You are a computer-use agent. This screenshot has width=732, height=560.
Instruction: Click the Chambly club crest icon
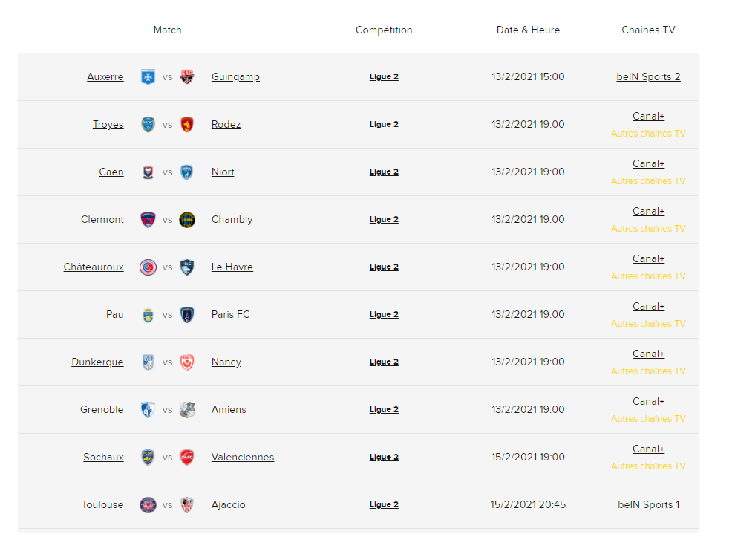click(x=187, y=220)
